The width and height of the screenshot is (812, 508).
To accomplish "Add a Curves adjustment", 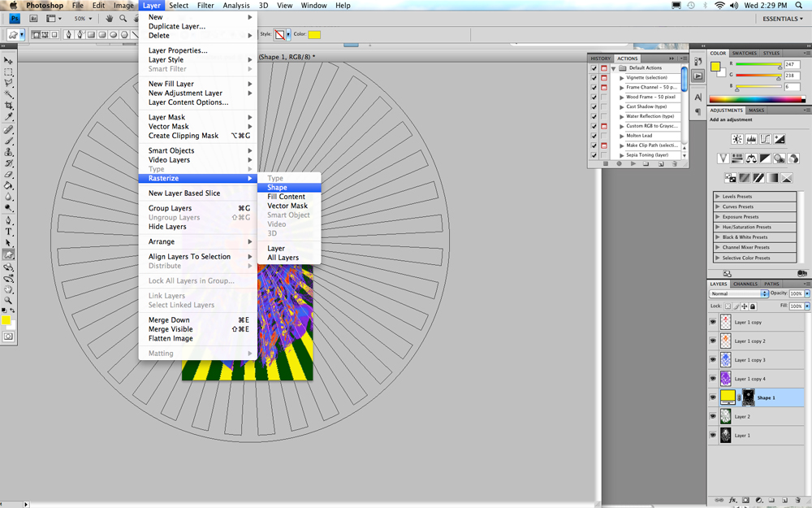I will (765, 139).
